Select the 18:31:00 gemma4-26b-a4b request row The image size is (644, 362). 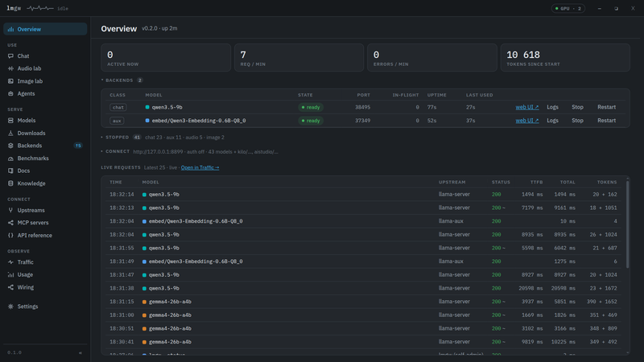[x=364, y=315]
